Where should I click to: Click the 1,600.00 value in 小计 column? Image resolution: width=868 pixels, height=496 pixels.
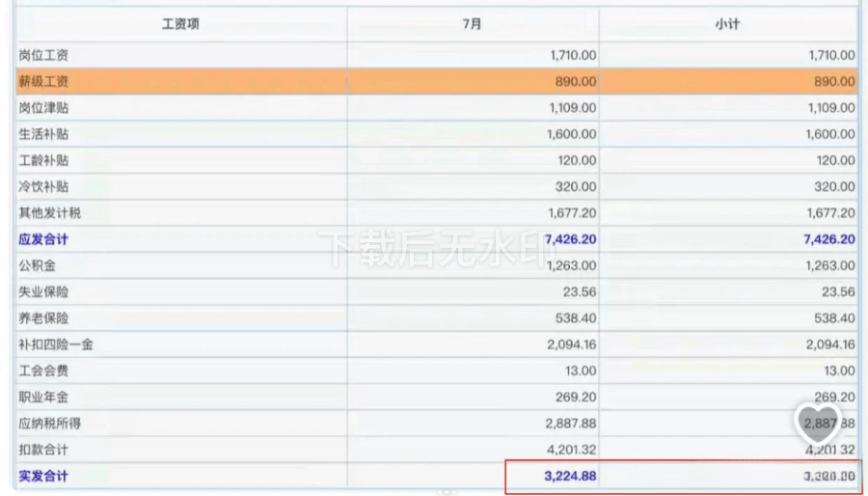(x=829, y=134)
